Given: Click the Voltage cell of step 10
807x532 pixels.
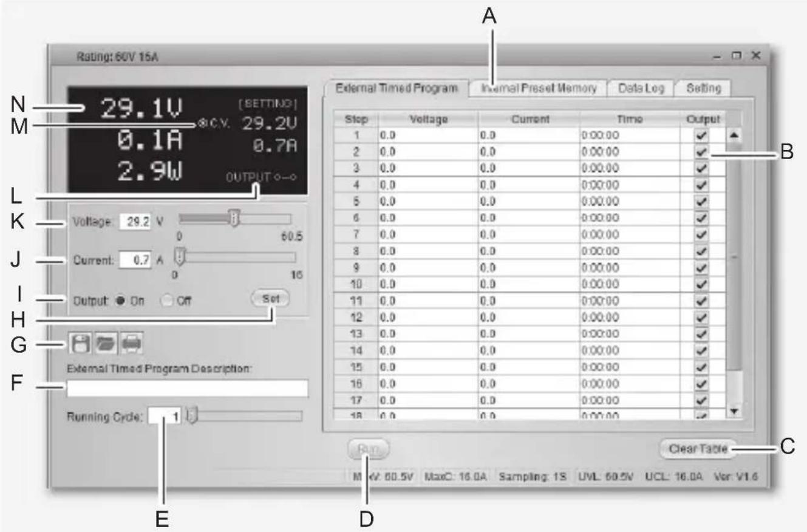Looking at the screenshot, I should tap(428, 283).
